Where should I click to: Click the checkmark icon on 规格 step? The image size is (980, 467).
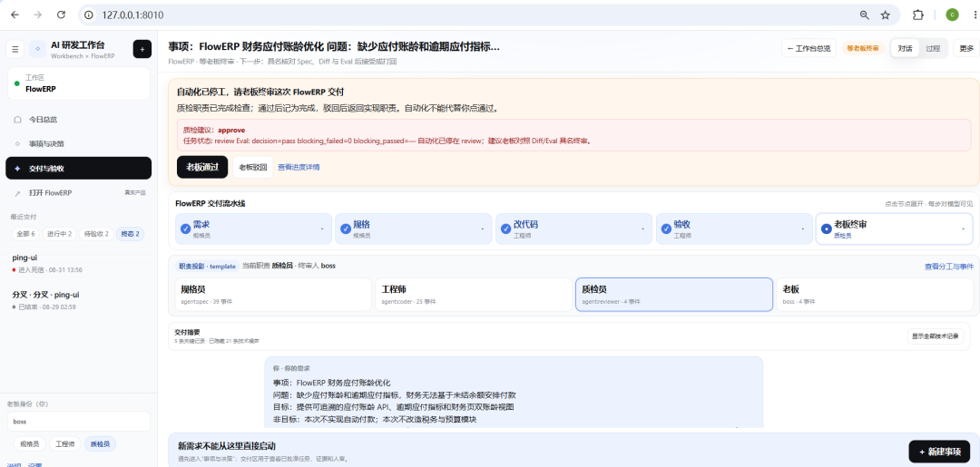345,229
